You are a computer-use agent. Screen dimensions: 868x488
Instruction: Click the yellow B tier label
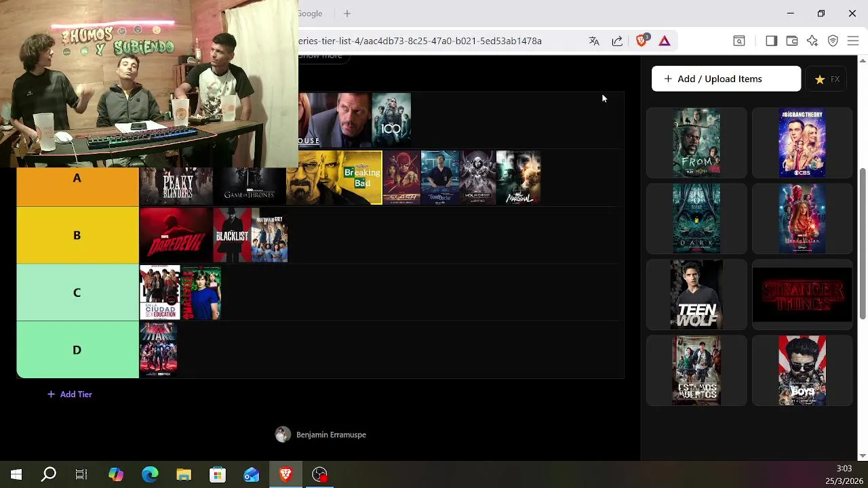[x=77, y=235]
